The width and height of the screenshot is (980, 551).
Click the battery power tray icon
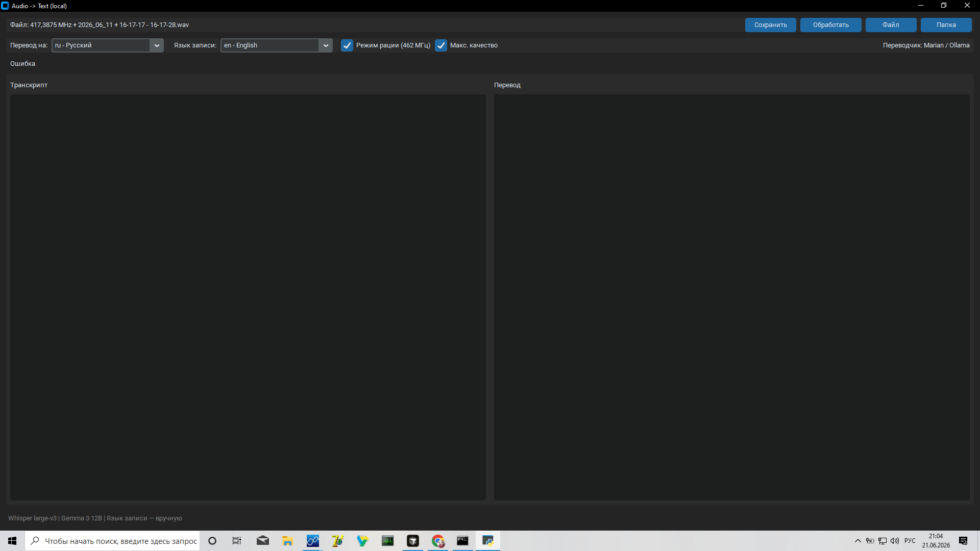870,541
